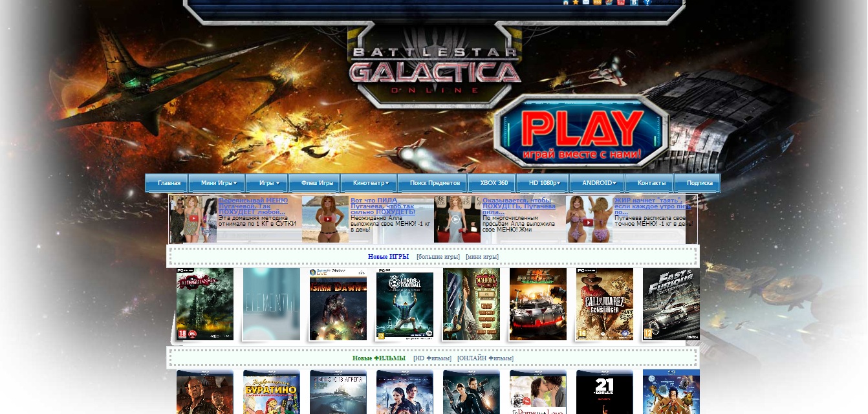Open the Контакты menu item
Viewport: 868px width, 414px height.
point(649,183)
